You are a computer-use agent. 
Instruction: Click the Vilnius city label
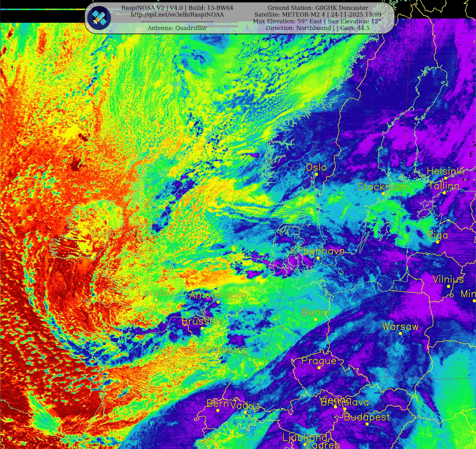448,279
